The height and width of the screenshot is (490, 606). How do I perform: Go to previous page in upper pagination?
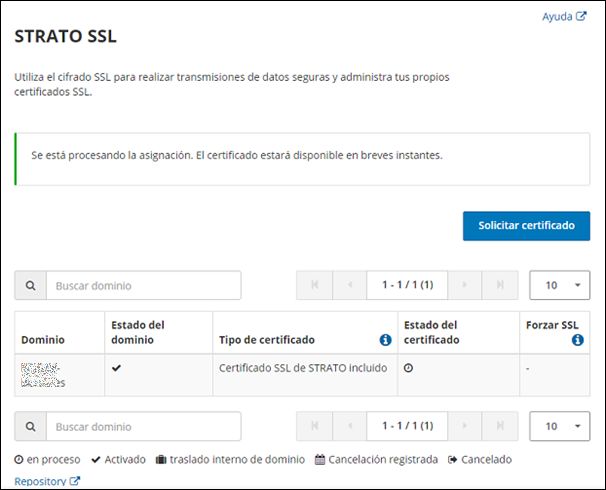coord(349,285)
